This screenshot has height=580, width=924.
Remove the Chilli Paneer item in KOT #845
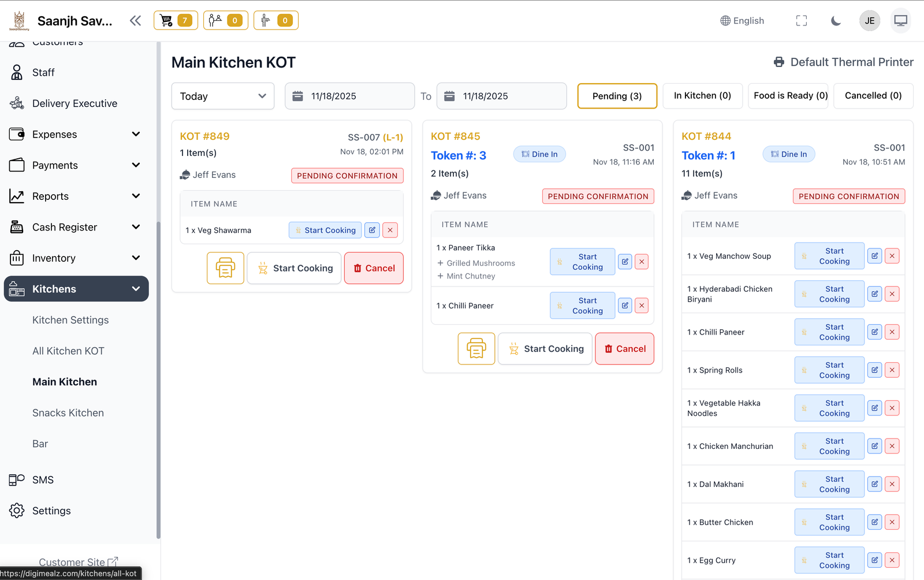(x=641, y=306)
